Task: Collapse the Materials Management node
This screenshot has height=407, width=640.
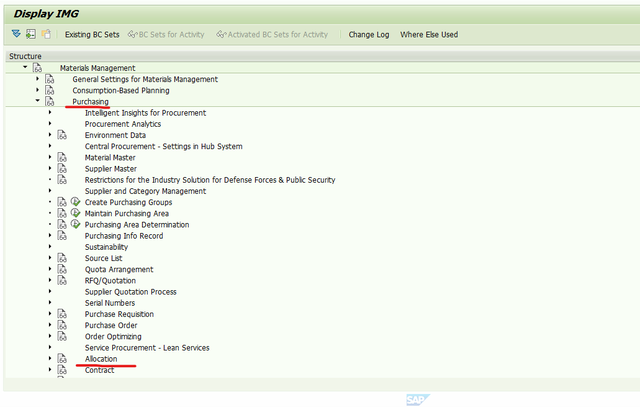Action: [25, 67]
